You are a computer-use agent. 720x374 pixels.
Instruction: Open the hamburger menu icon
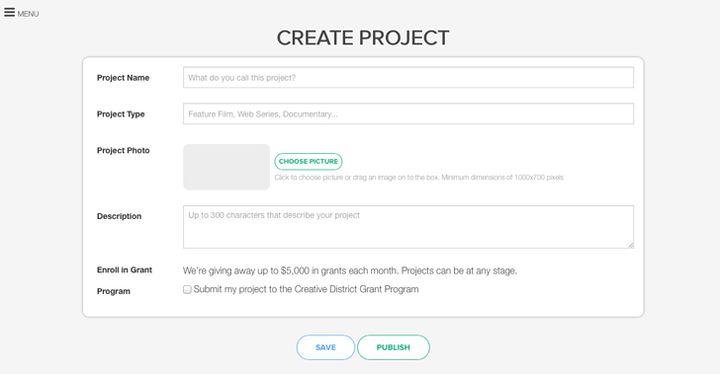(x=9, y=12)
